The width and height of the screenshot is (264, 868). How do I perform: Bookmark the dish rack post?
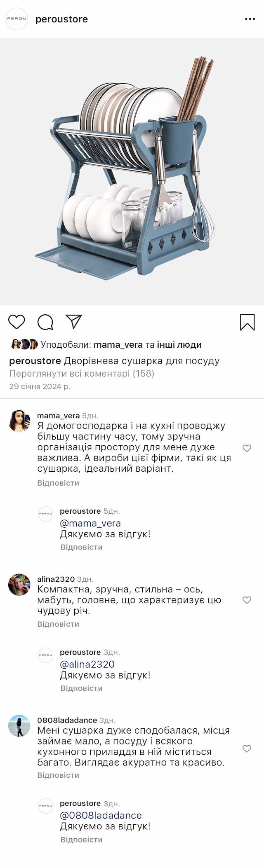pos(247,322)
